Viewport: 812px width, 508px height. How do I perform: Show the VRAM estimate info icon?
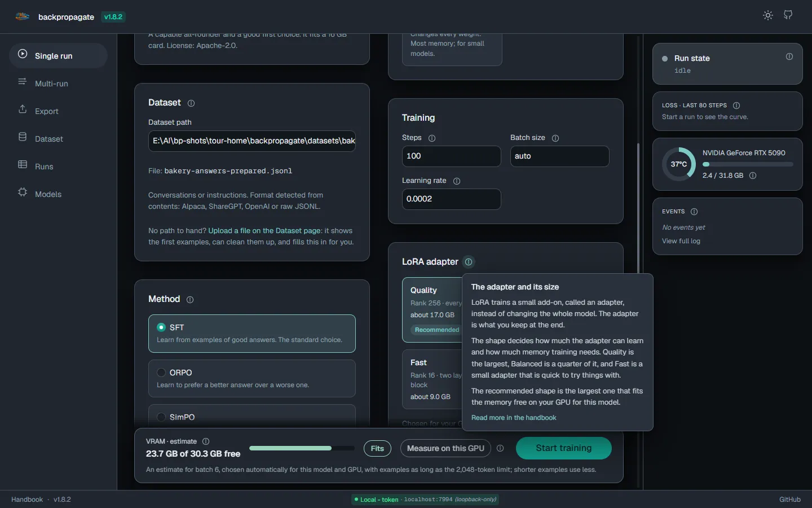pyautogui.click(x=206, y=441)
